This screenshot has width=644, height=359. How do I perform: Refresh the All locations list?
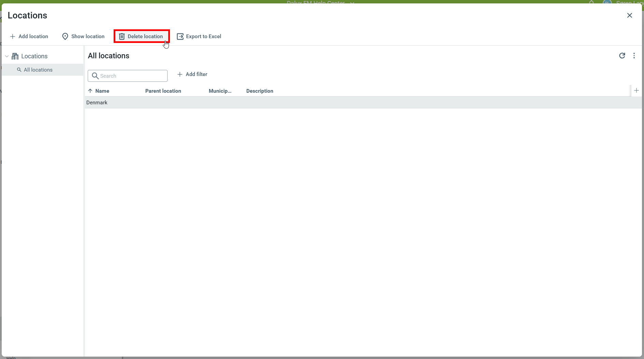(x=622, y=56)
